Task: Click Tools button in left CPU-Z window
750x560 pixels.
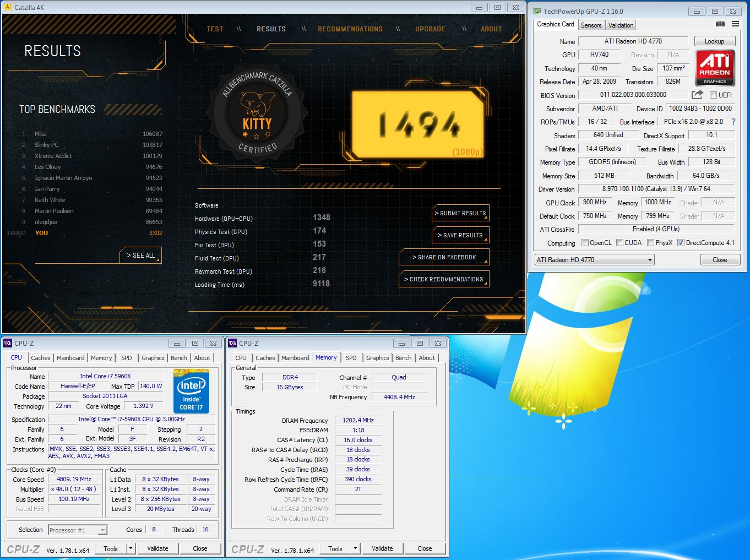Action: pyautogui.click(x=111, y=548)
